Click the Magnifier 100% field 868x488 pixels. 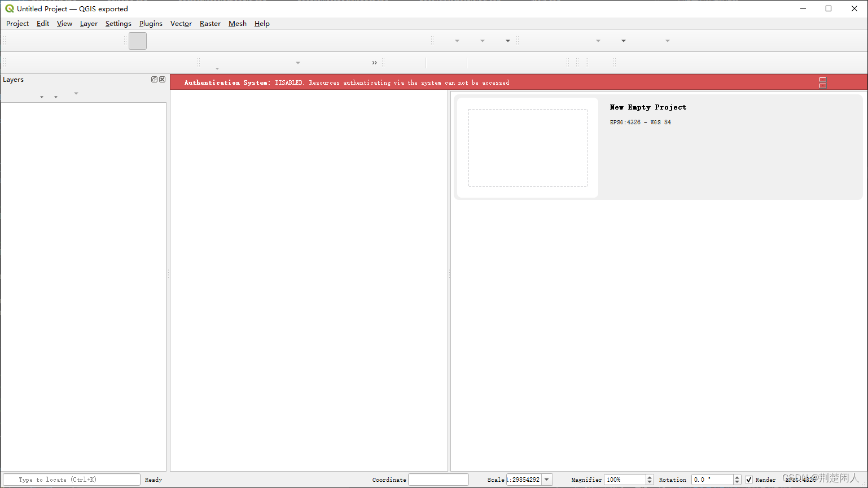[625, 480]
